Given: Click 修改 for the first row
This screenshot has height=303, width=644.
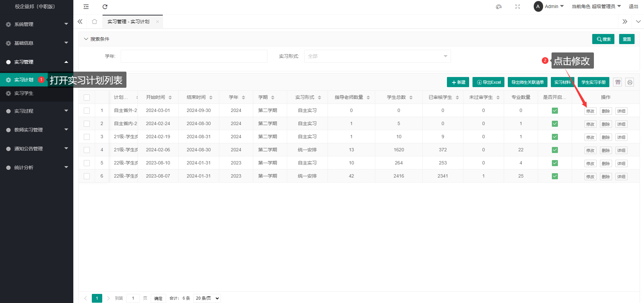Looking at the screenshot, I should click(590, 111).
